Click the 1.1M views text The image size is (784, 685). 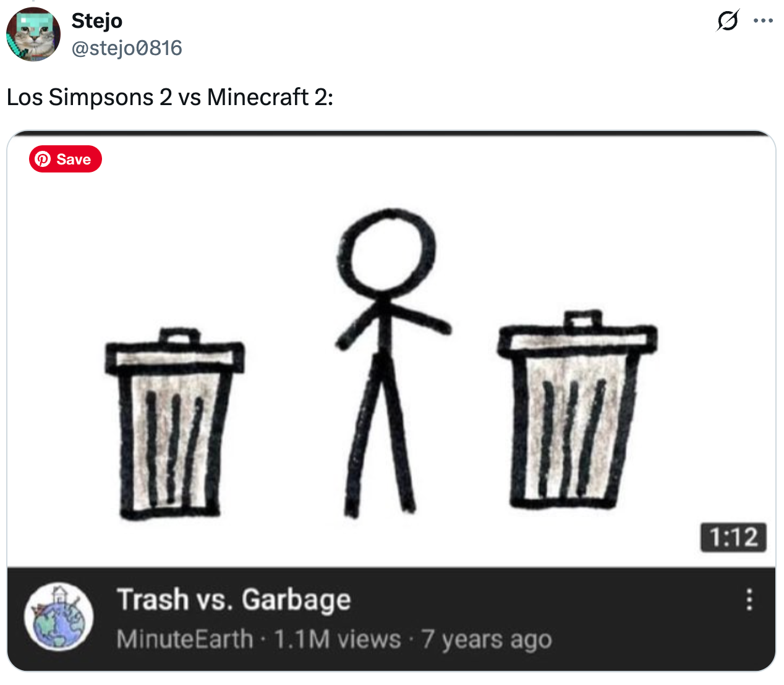(338, 639)
